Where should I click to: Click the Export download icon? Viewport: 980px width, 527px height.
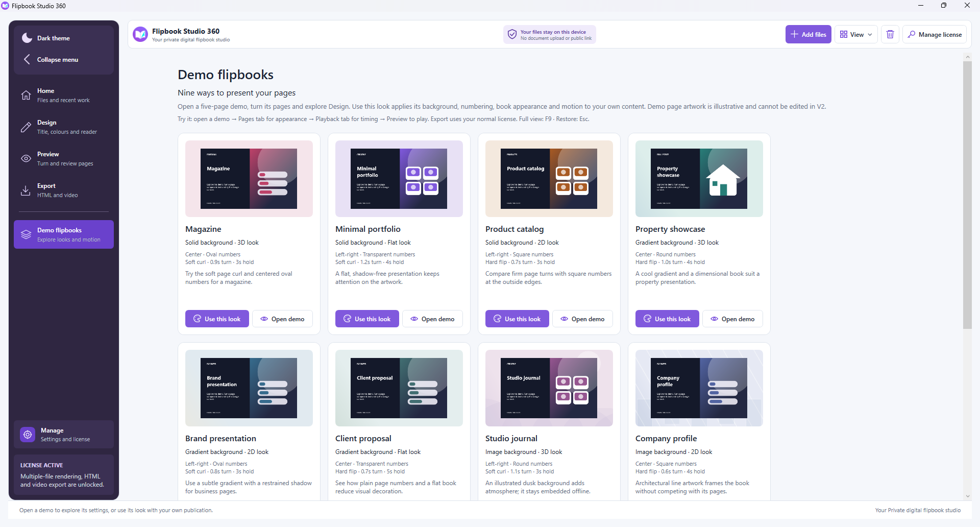[26, 190]
